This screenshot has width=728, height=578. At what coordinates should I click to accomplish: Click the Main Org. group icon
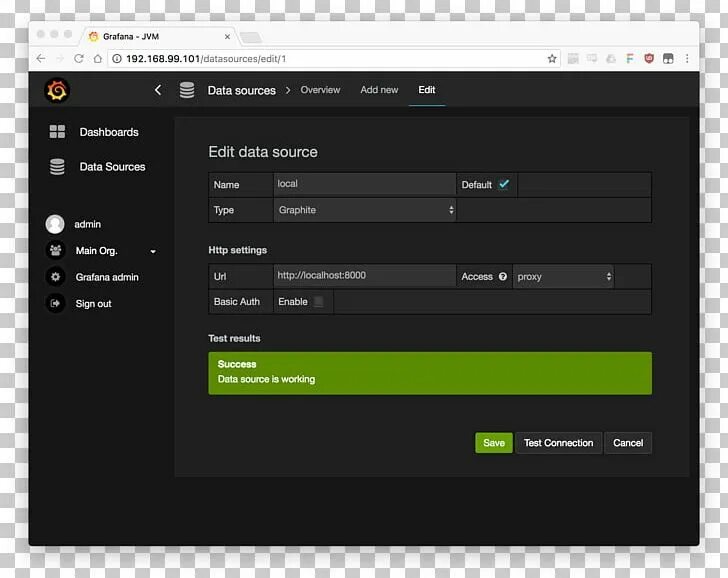pyautogui.click(x=55, y=251)
